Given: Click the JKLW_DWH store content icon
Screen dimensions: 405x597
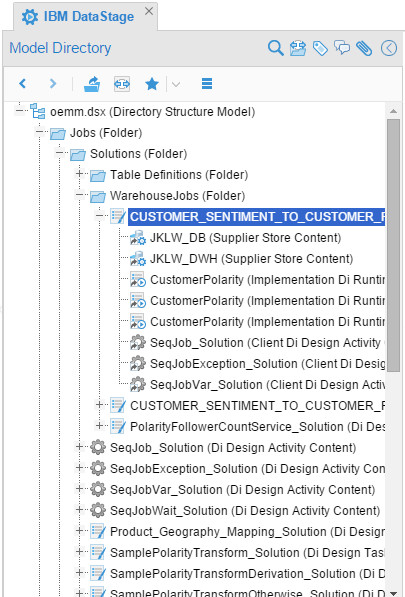Looking at the screenshot, I should coord(138,259).
